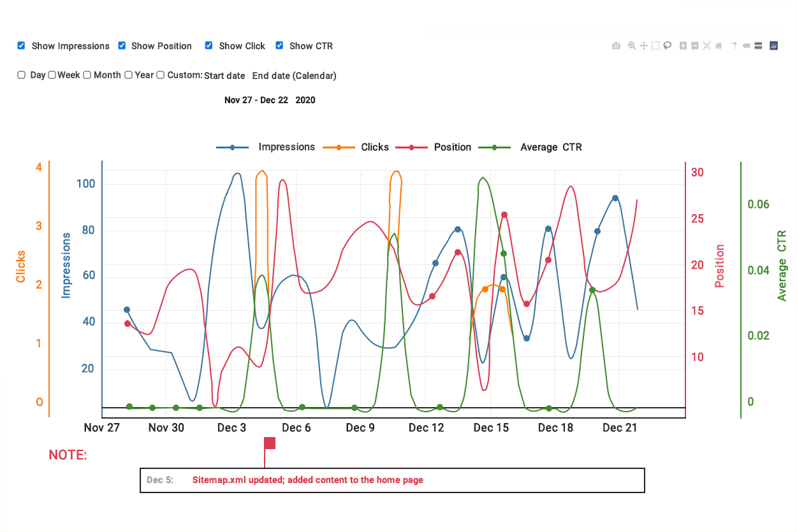Toggle Impressions series in legend

[266, 147]
